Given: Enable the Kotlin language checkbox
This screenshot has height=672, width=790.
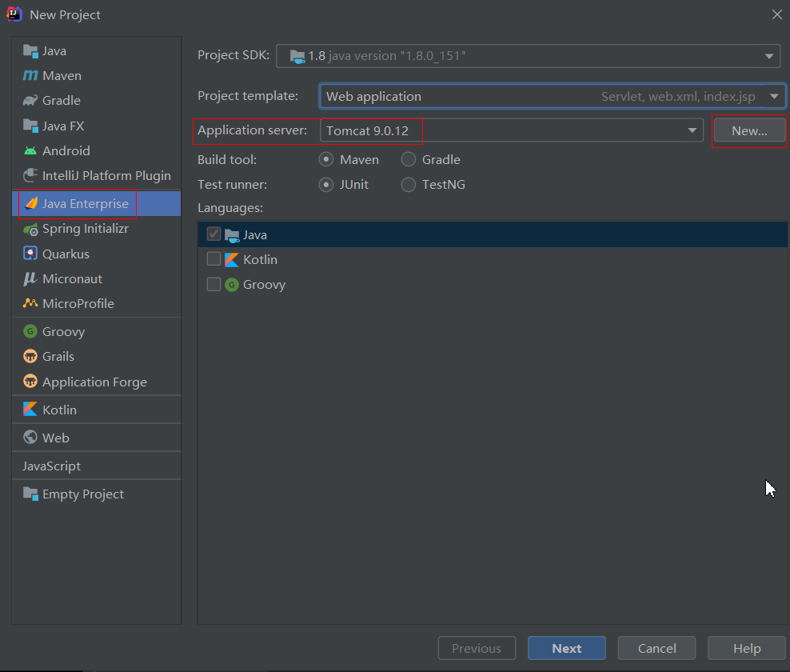Looking at the screenshot, I should coord(213,259).
